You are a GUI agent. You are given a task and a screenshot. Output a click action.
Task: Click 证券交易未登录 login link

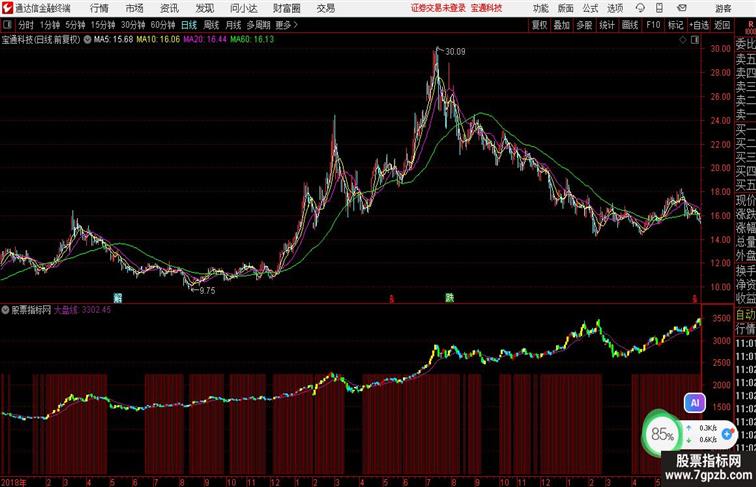click(x=438, y=8)
